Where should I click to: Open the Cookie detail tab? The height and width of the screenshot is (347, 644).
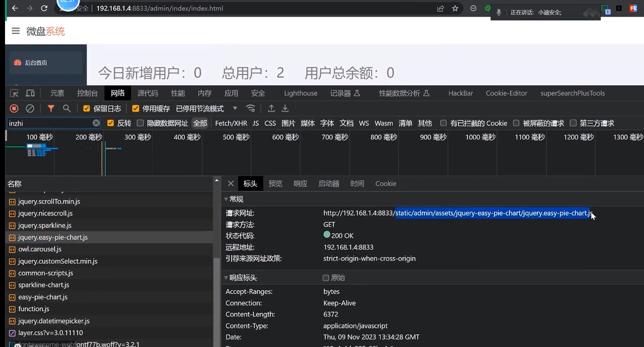(386, 184)
